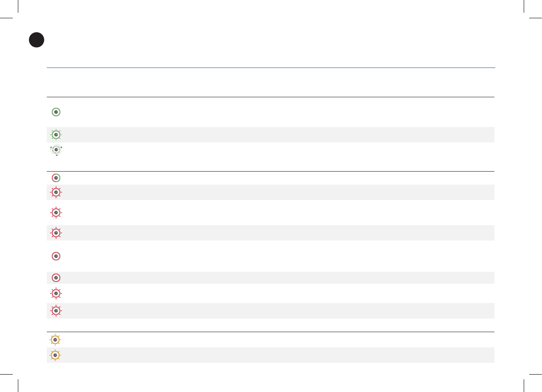Image resolution: width=542 pixels, height=392 pixels.
Task: Click the solid green ring status icon
Action: point(56,112)
